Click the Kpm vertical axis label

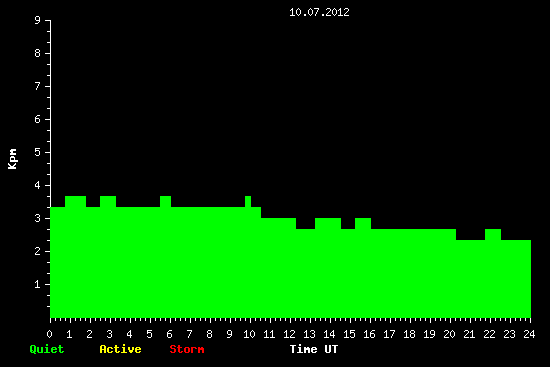(x=13, y=159)
